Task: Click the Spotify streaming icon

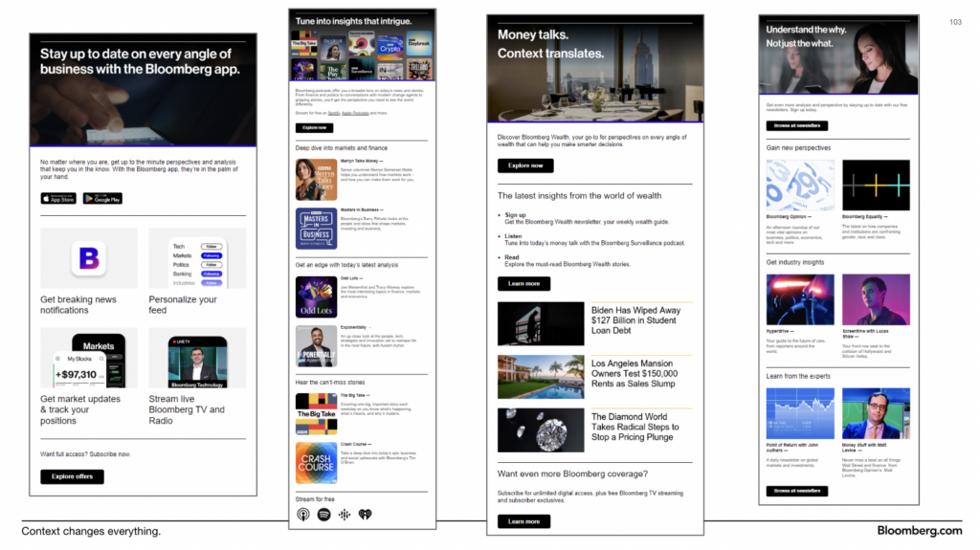Action: 323,515
